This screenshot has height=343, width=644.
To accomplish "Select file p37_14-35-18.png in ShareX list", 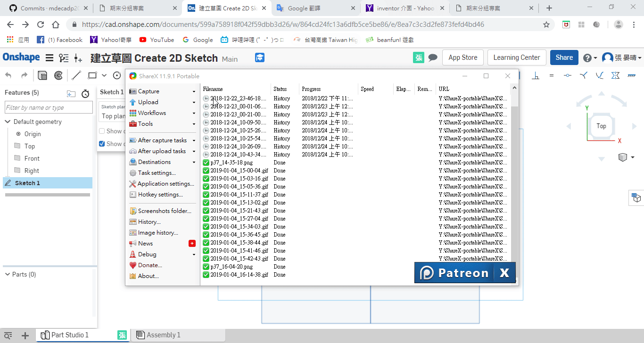I will (x=231, y=163).
